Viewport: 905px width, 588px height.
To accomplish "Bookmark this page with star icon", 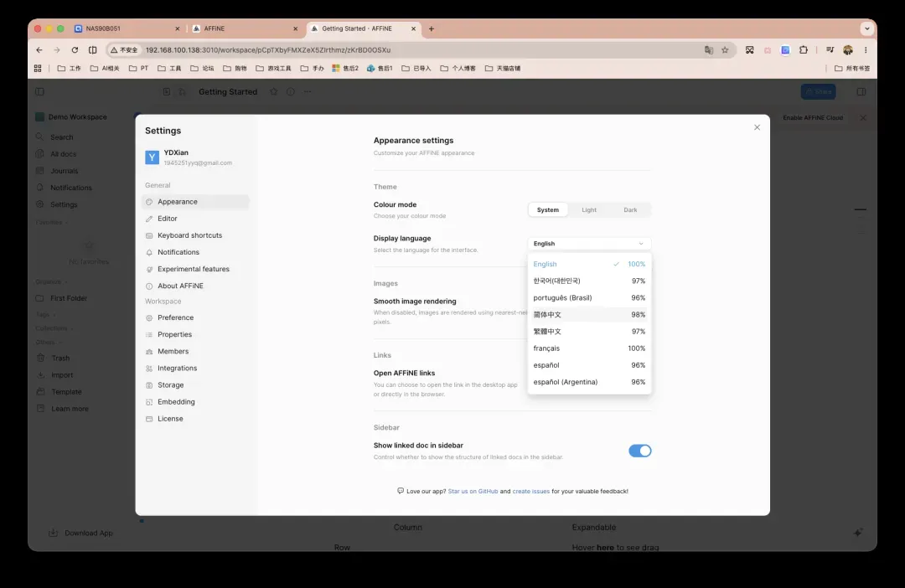I will point(725,50).
